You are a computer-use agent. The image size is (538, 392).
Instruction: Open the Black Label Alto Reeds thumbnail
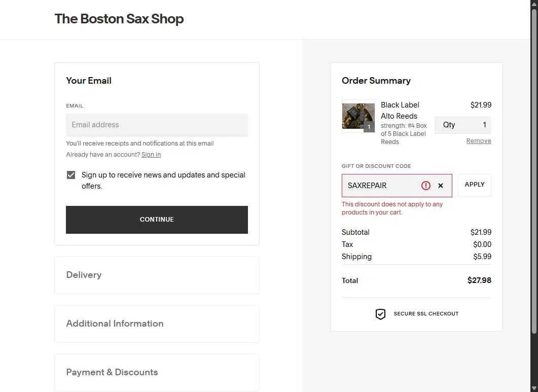point(358,116)
